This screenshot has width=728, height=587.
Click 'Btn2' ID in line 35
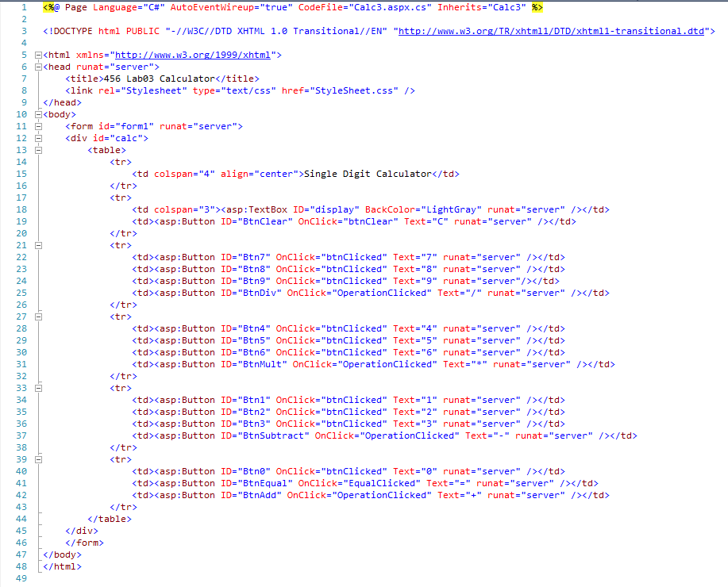coord(254,412)
